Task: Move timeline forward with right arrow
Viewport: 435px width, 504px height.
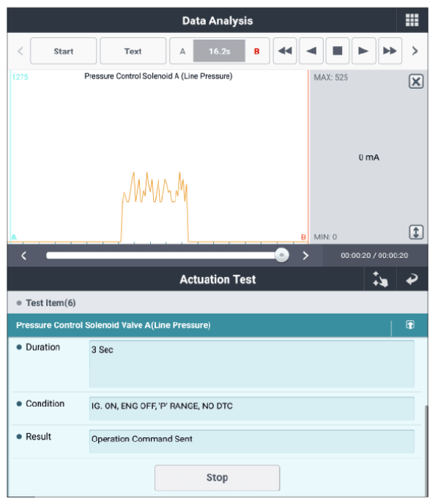Action: point(305,256)
